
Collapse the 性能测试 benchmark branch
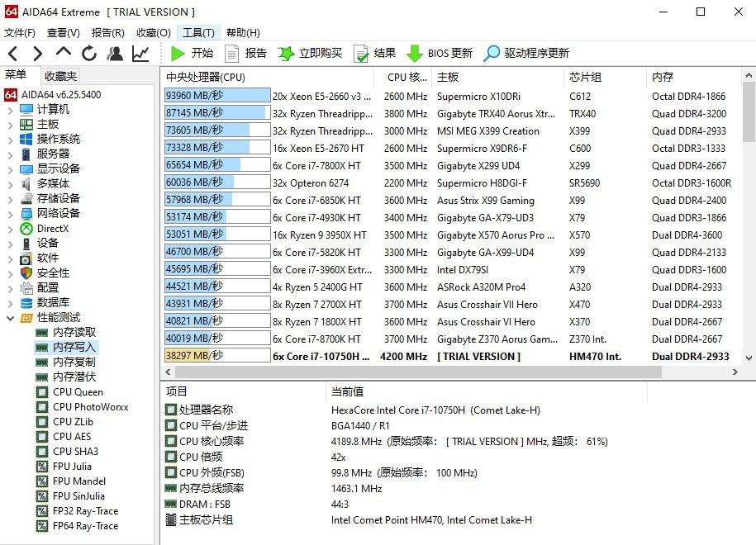(x=11, y=317)
